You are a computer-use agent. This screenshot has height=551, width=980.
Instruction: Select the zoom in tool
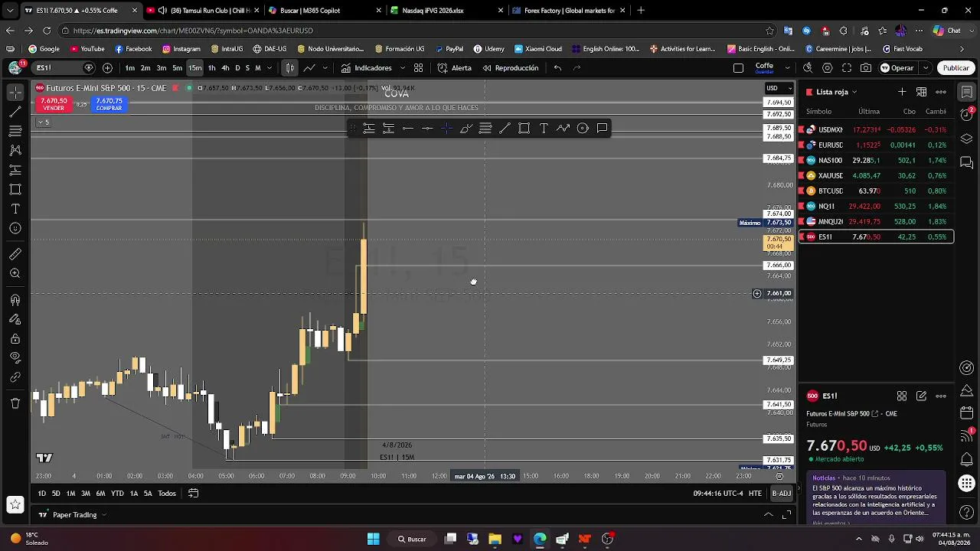[x=15, y=273]
